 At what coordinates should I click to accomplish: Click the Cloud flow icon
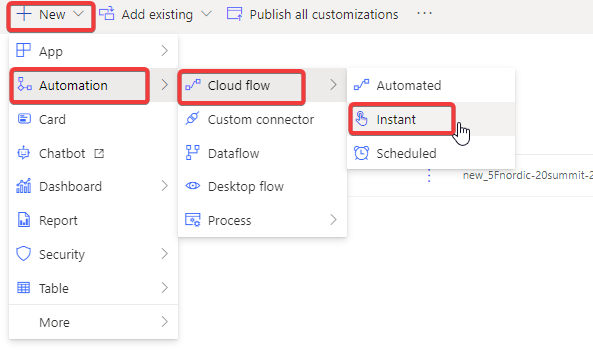[x=193, y=85]
